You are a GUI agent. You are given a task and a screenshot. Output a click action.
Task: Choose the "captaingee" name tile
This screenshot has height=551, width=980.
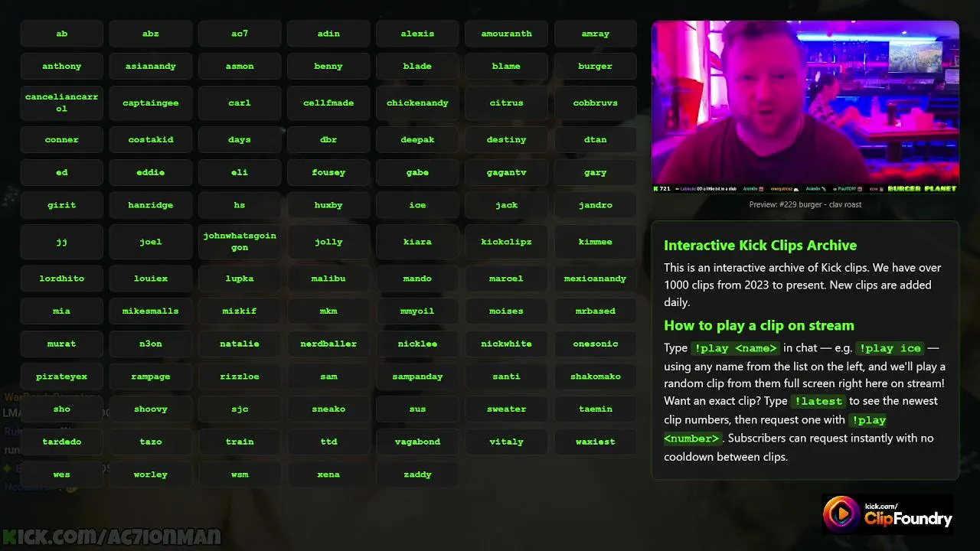tap(151, 103)
